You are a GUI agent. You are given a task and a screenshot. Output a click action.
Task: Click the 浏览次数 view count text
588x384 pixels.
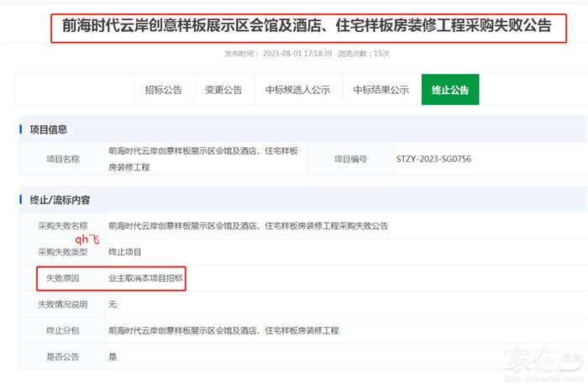363,53
